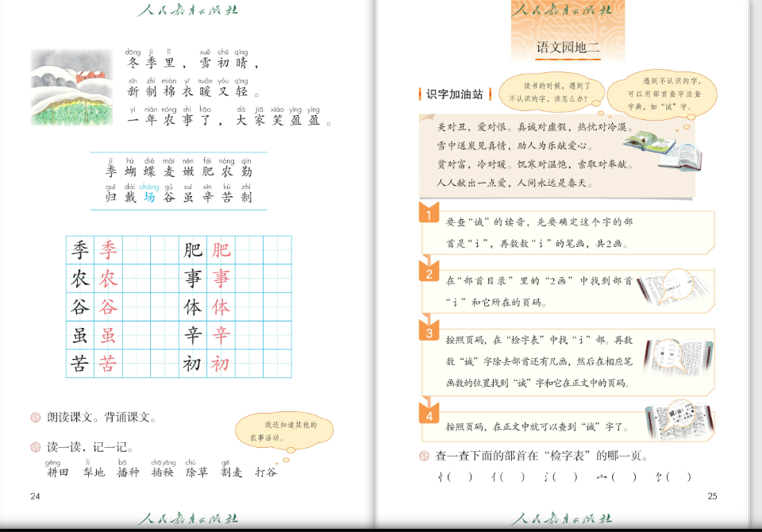Screen dimensions: 762x532
Task: Click the vocabulary word 耕田
Action: [58, 472]
